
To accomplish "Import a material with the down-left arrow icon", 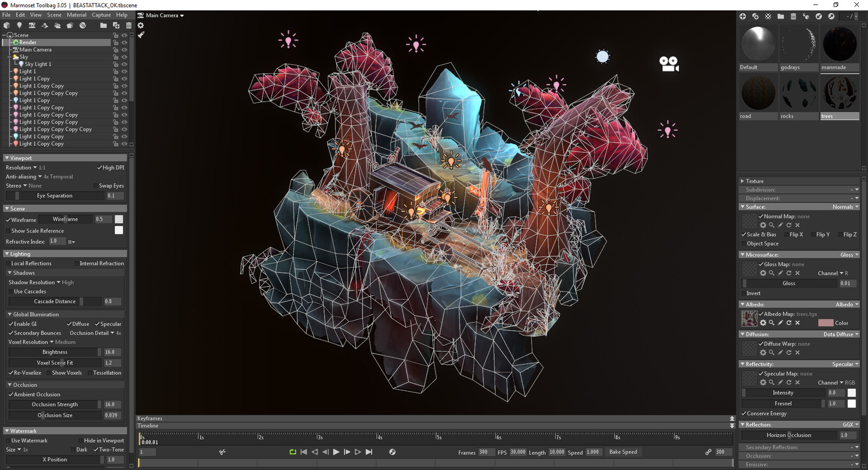I will [x=819, y=16].
